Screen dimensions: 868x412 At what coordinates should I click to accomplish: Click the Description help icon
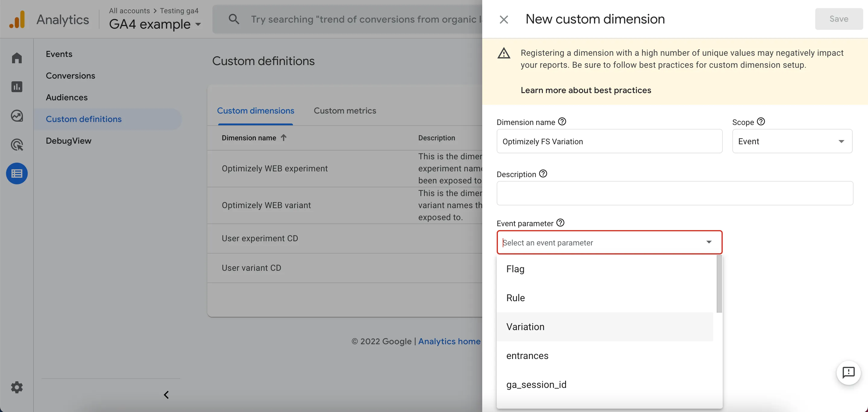[543, 174]
